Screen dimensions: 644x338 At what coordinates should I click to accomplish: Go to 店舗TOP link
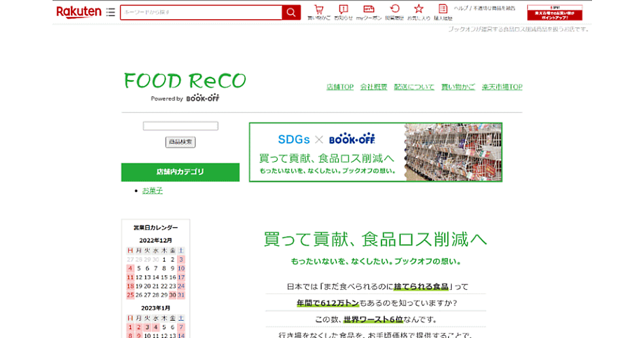[x=340, y=87]
